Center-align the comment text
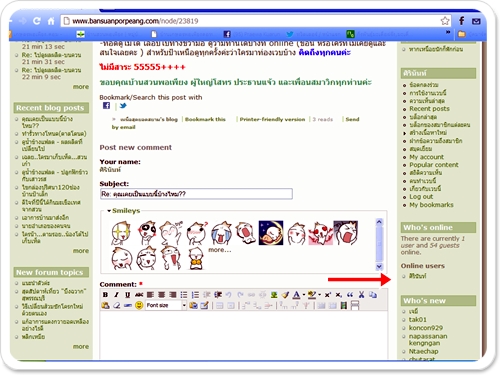 (x=162, y=295)
